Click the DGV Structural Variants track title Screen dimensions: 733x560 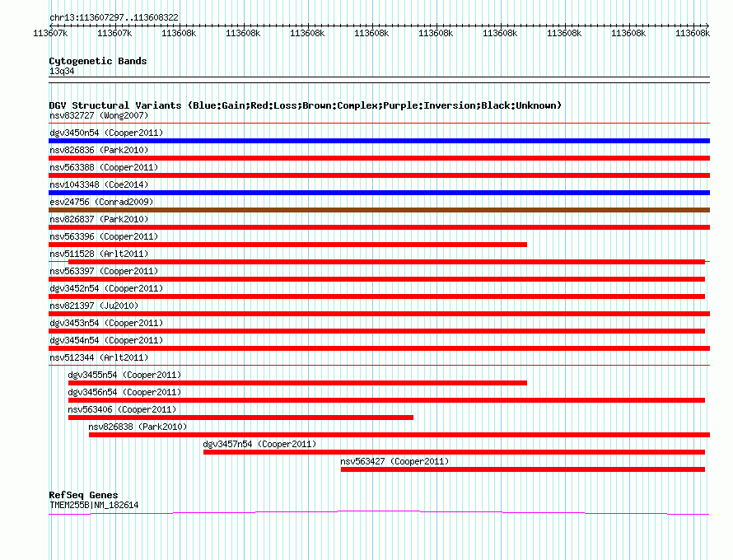[x=306, y=105]
